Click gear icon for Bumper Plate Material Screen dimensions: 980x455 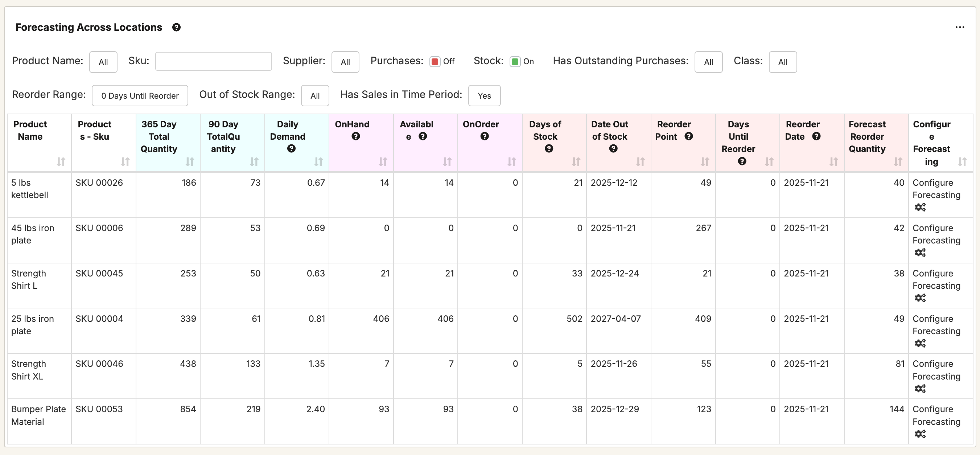tap(920, 434)
